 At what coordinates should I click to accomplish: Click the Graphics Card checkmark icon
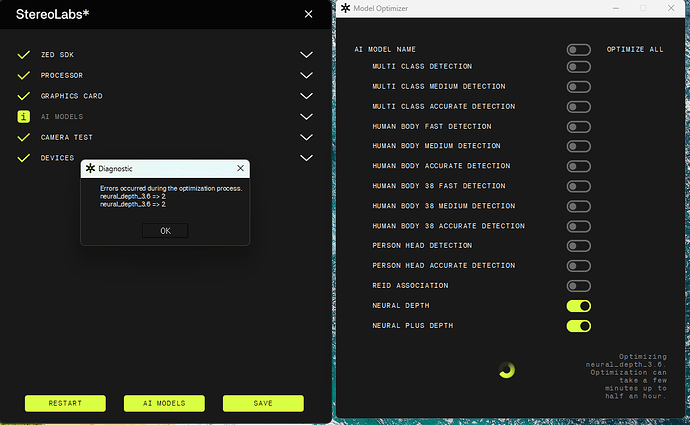click(x=23, y=96)
